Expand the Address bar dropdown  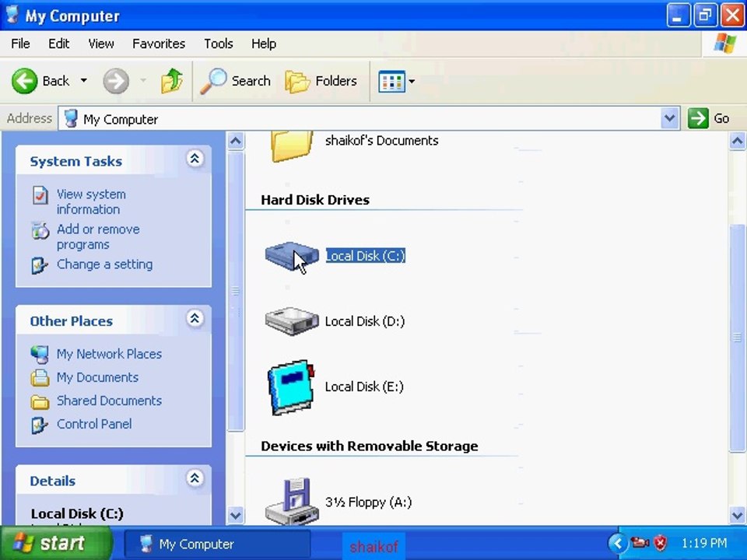669,118
